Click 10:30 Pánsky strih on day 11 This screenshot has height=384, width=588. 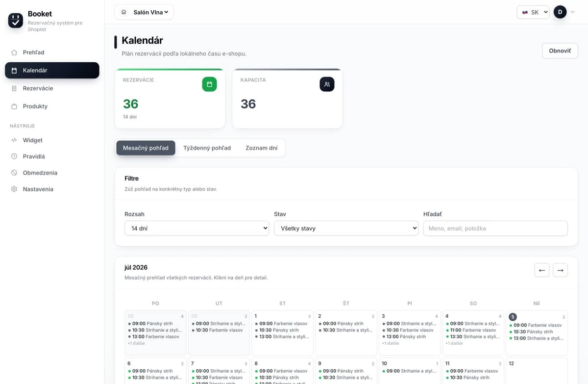(468, 378)
